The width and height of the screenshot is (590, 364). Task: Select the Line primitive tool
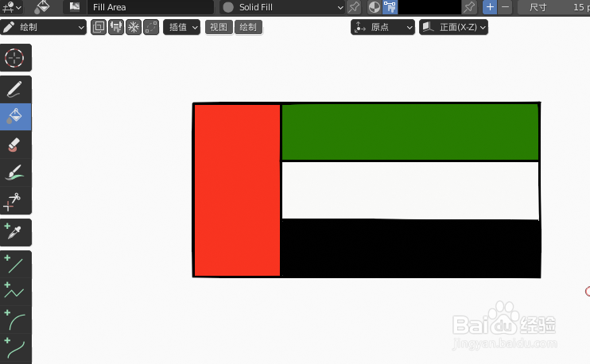[x=15, y=265]
